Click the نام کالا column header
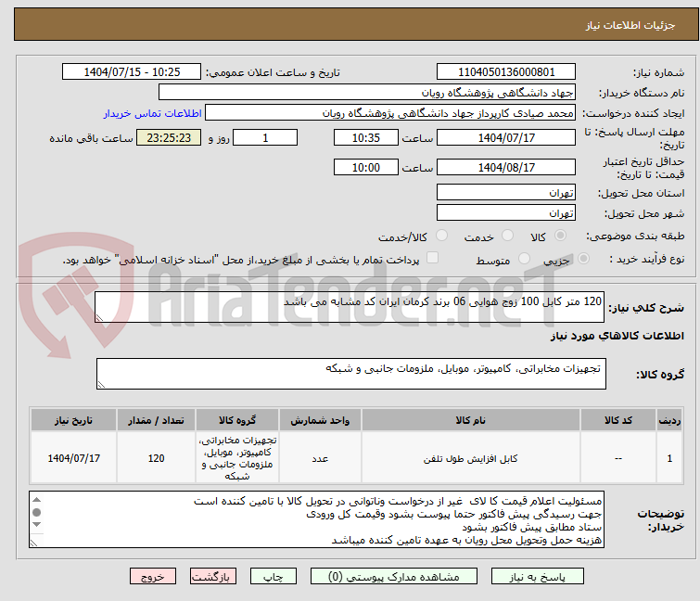 coord(471,420)
